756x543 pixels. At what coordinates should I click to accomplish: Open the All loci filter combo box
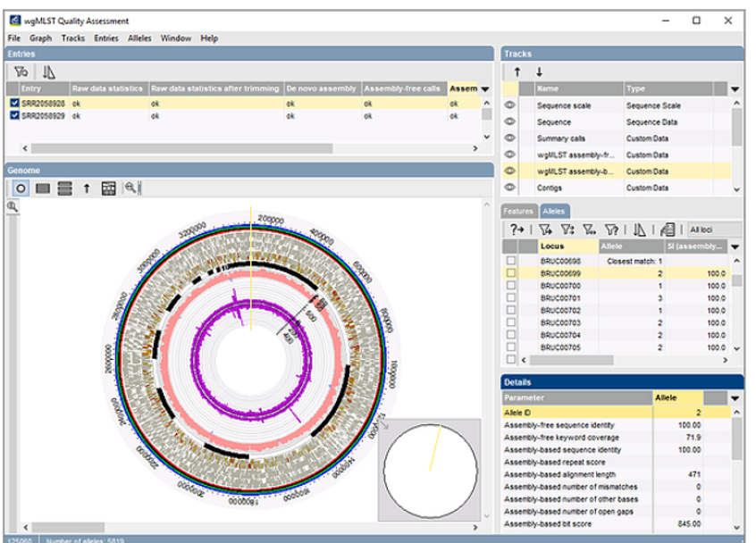[x=715, y=230]
